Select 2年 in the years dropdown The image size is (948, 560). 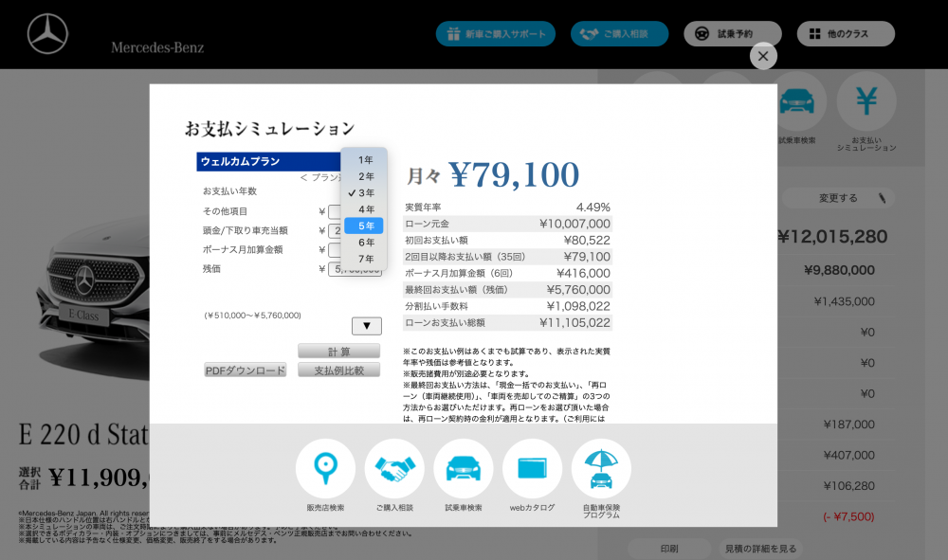364,176
